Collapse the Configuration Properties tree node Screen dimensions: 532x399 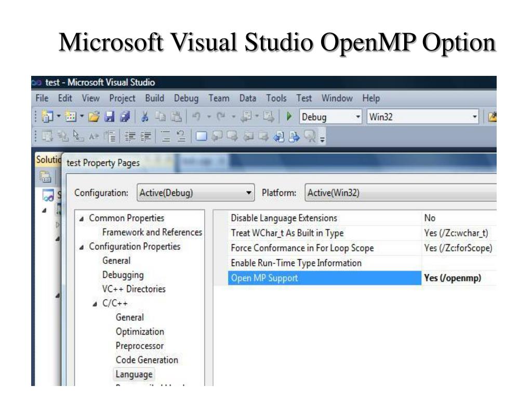[82, 247]
